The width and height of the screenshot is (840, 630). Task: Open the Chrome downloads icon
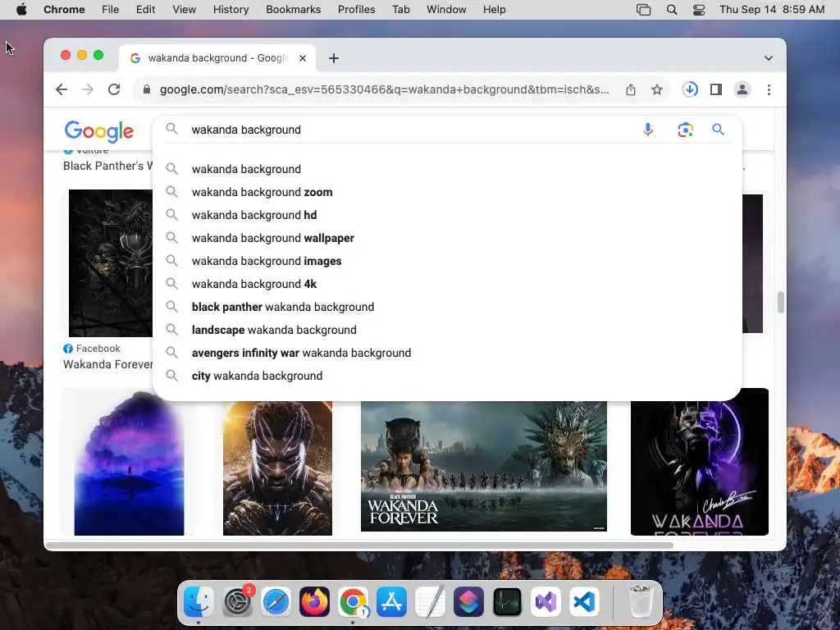click(690, 89)
